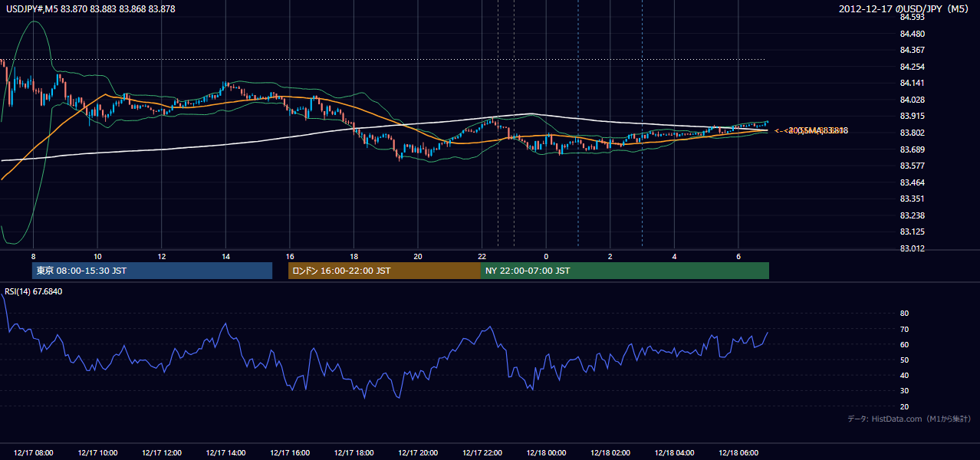Click hour tick '22' under the price chart
This screenshot has width=980, height=460.
click(482, 256)
